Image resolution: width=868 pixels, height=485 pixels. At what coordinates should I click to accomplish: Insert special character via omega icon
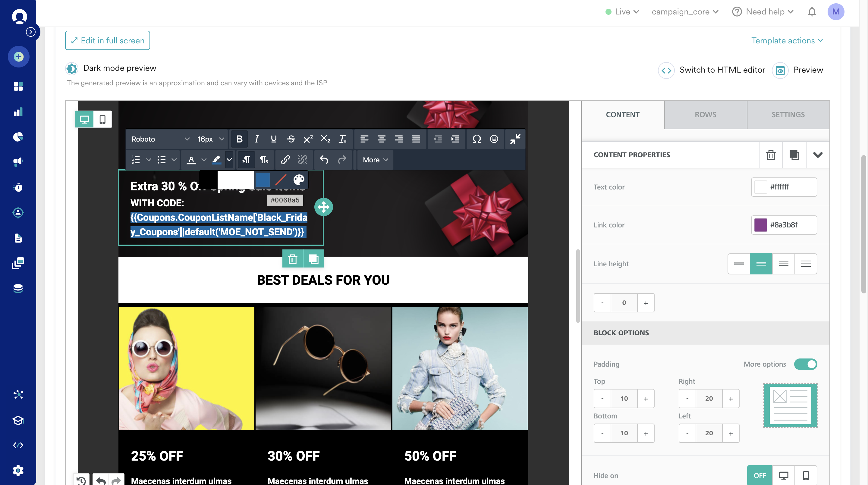(x=476, y=139)
